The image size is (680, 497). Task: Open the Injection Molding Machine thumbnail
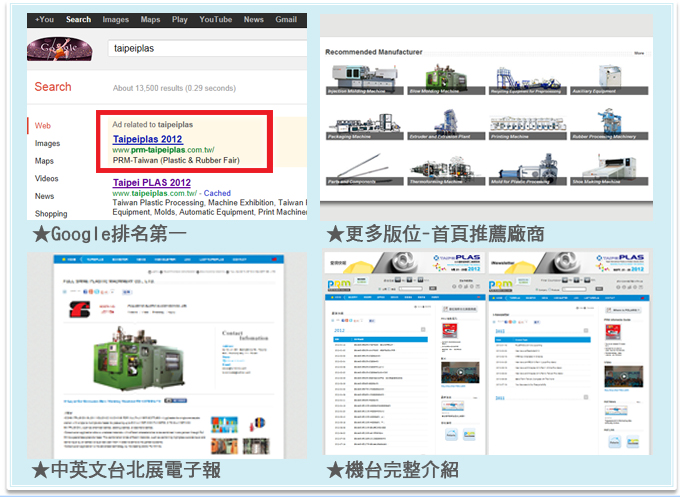365,79
